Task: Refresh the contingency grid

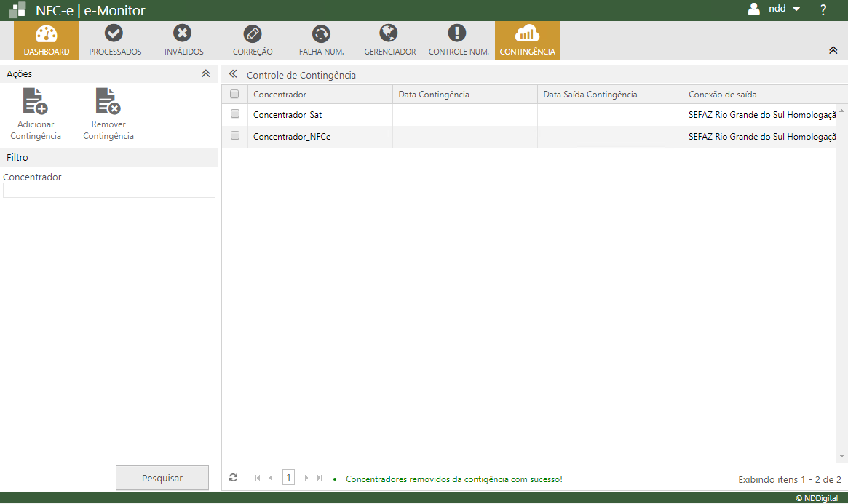Action: [233, 478]
